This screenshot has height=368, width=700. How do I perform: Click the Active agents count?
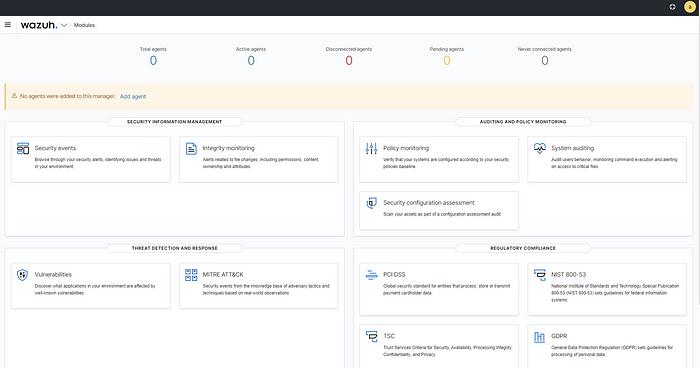(x=251, y=61)
